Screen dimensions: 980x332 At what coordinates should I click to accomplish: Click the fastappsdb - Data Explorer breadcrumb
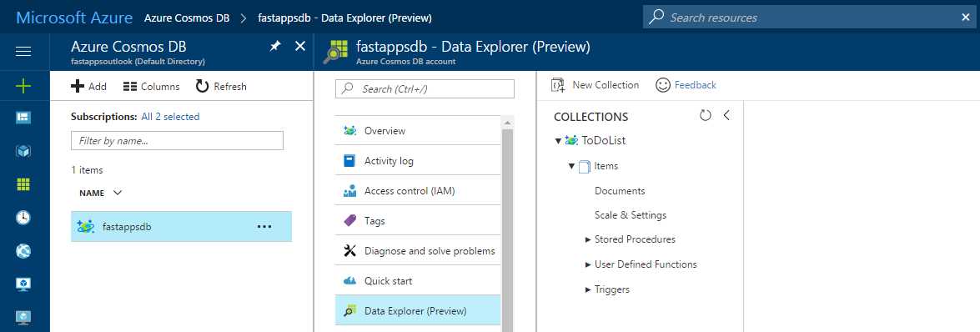pyautogui.click(x=344, y=18)
